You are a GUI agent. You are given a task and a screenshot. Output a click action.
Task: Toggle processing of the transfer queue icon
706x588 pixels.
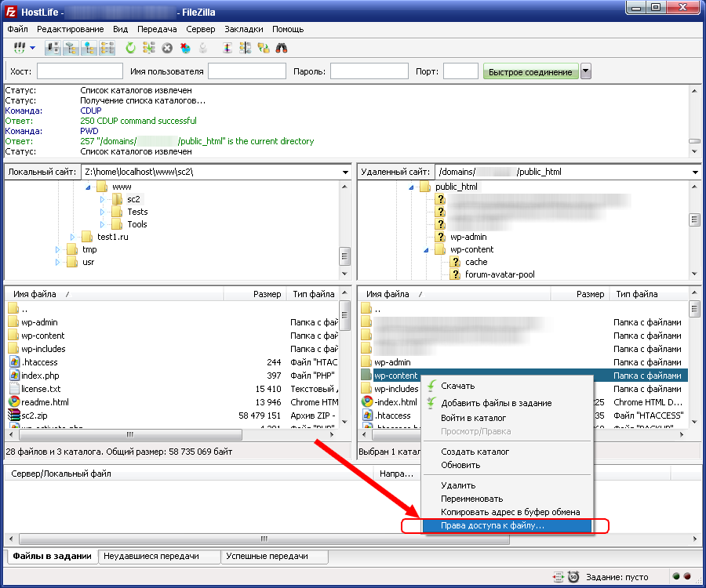click(x=148, y=48)
